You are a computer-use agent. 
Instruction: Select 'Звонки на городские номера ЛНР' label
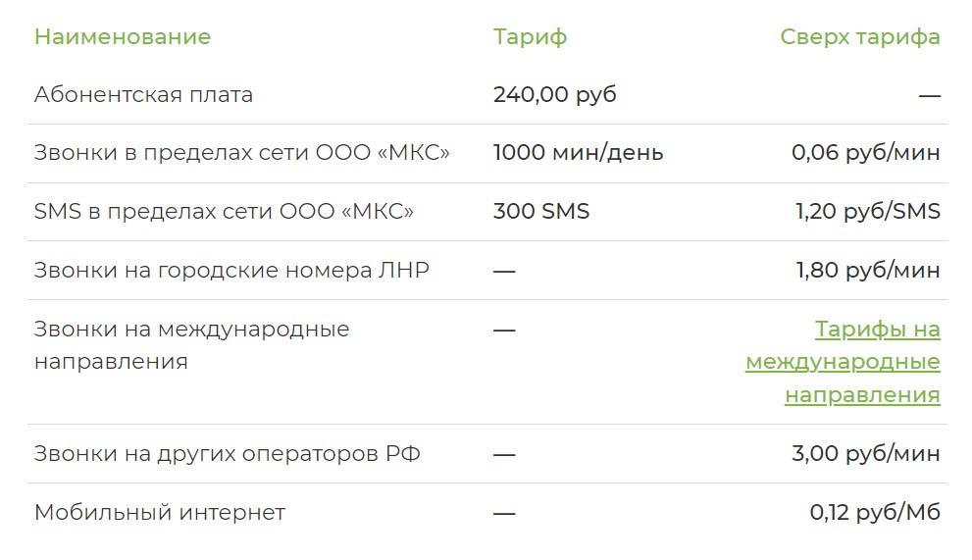231,270
